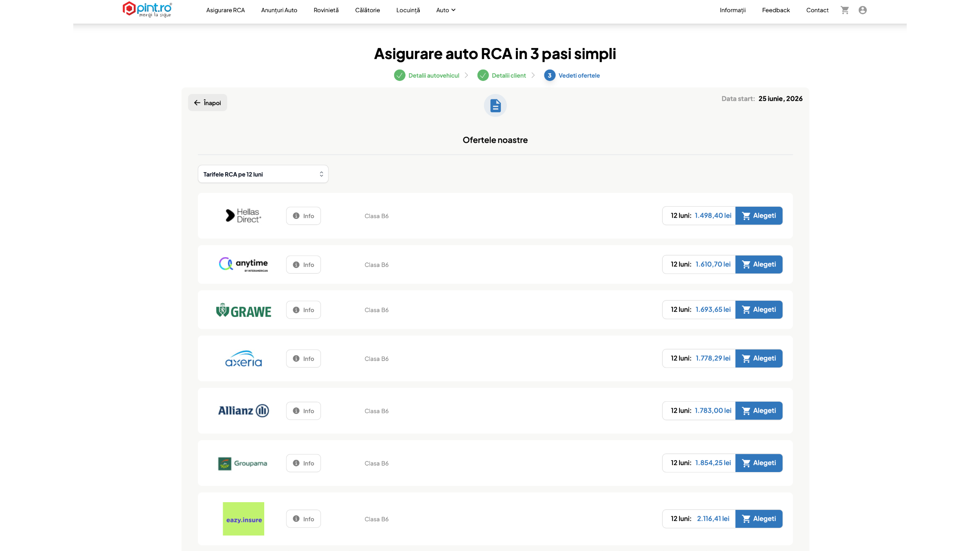Click the Ofertele noastre heading
The height and width of the screenshot is (551, 980).
coord(495,140)
